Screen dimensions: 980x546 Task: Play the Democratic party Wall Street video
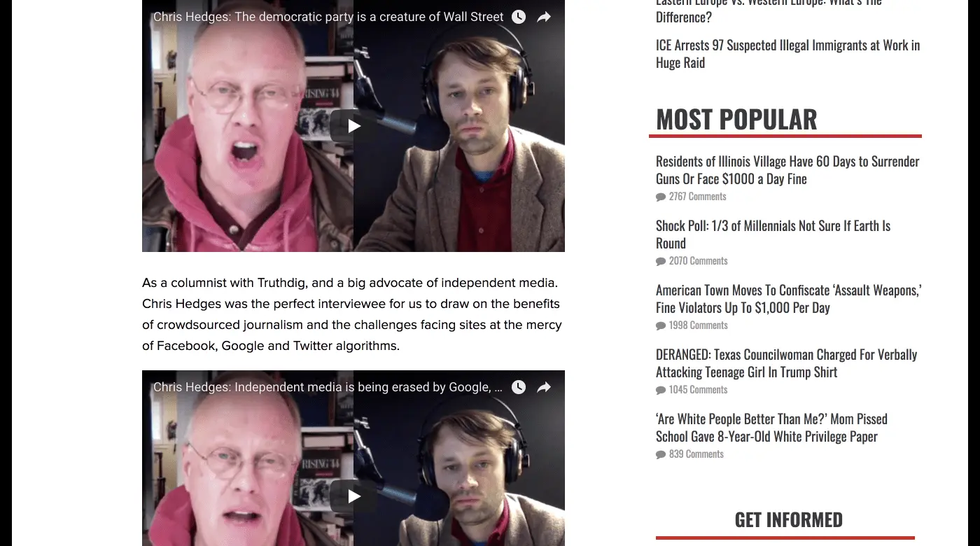[x=353, y=126]
